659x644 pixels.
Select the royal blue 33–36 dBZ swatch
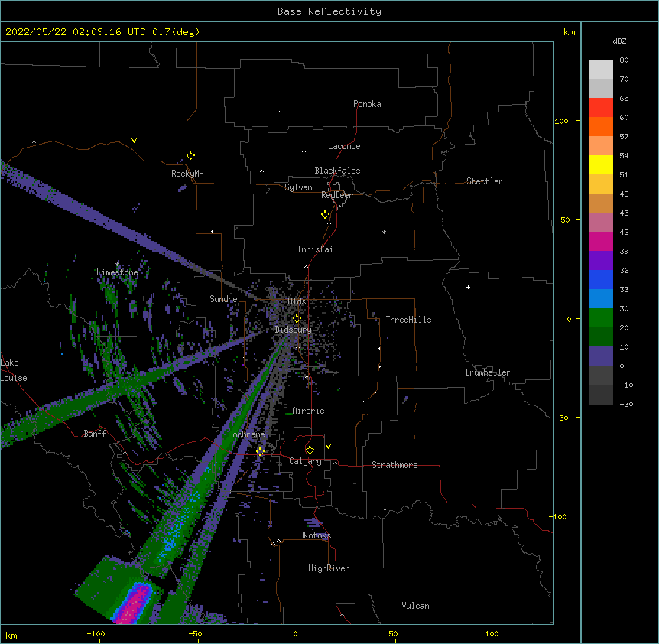point(601,279)
